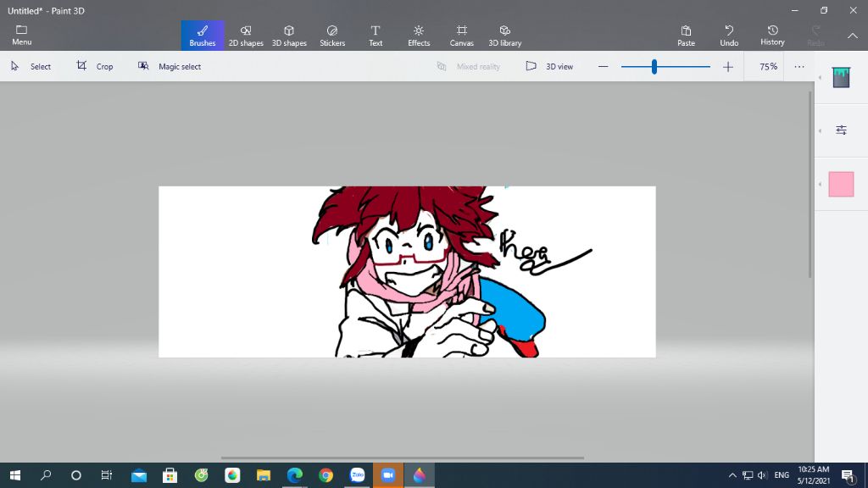Open the clock and calendar
868x488 pixels.
point(813,475)
